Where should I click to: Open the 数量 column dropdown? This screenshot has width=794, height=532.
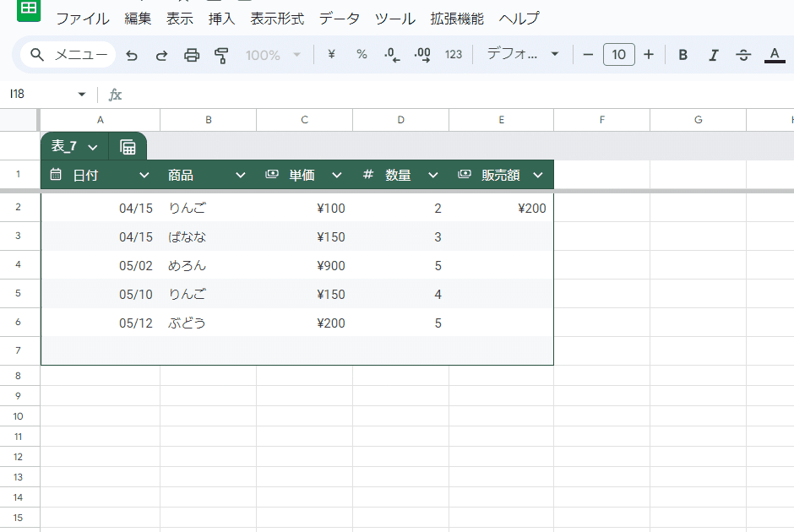[433, 175]
